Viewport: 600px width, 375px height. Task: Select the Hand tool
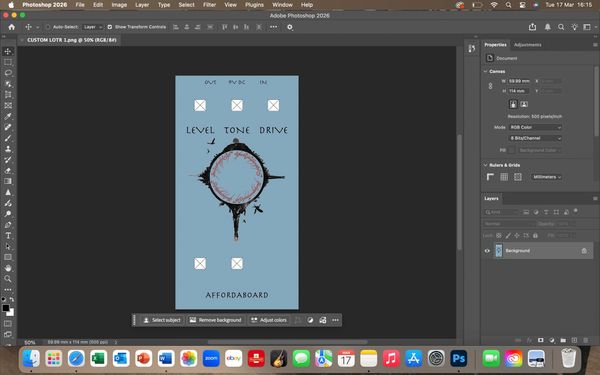tap(8, 268)
